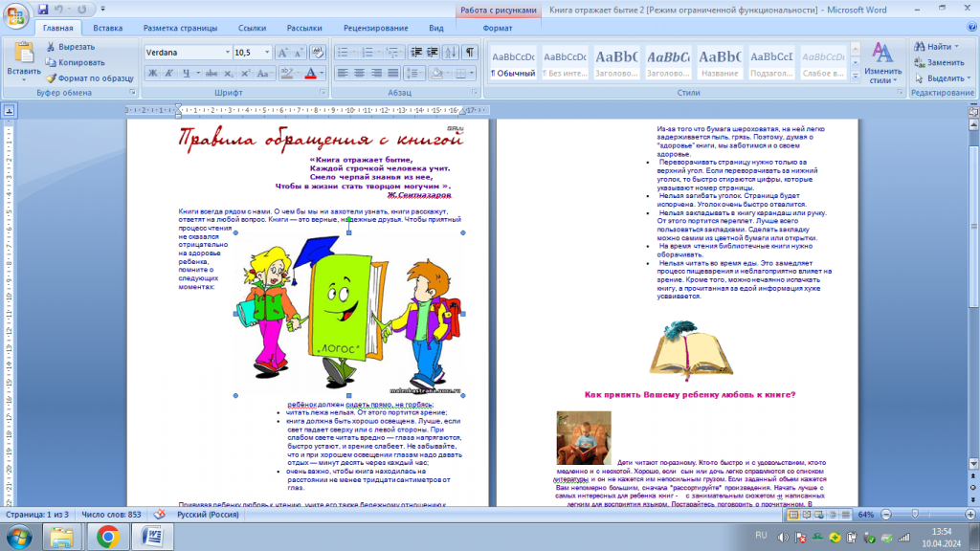Open Chrome from the taskbar
980x551 pixels.
coord(107,538)
